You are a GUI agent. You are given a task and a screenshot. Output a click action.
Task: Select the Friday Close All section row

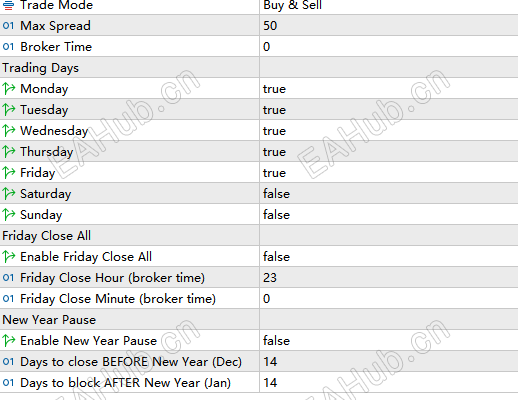(259, 236)
